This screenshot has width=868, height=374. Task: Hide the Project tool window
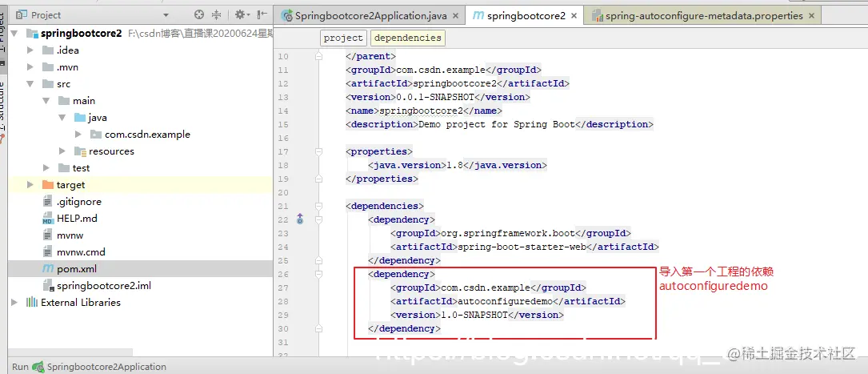pyautogui.click(x=262, y=15)
